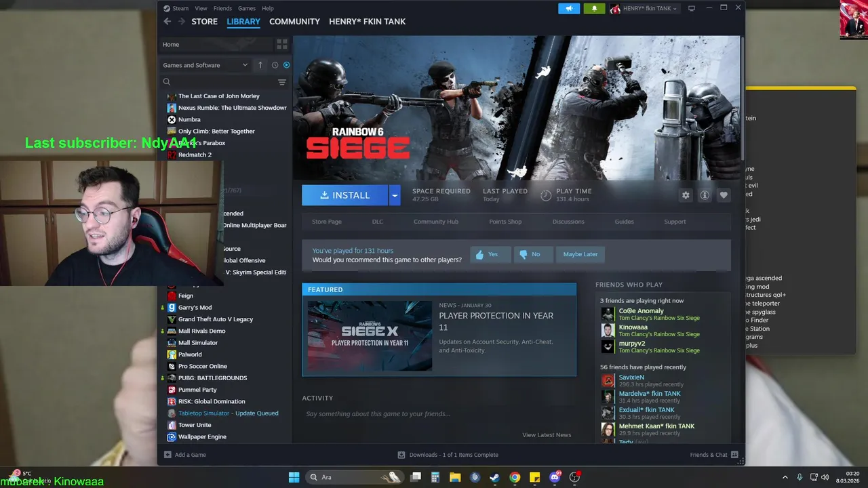Open Windows Start menu

(x=294, y=477)
